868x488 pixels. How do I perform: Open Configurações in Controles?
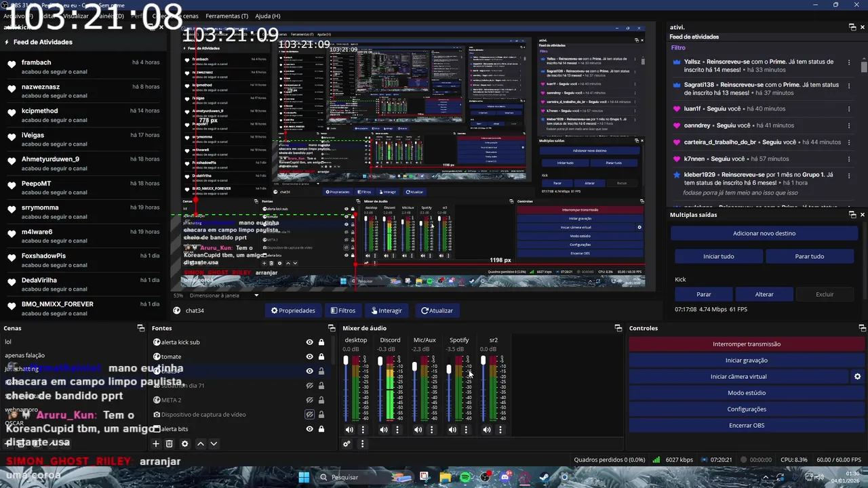(x=746, y=409)
